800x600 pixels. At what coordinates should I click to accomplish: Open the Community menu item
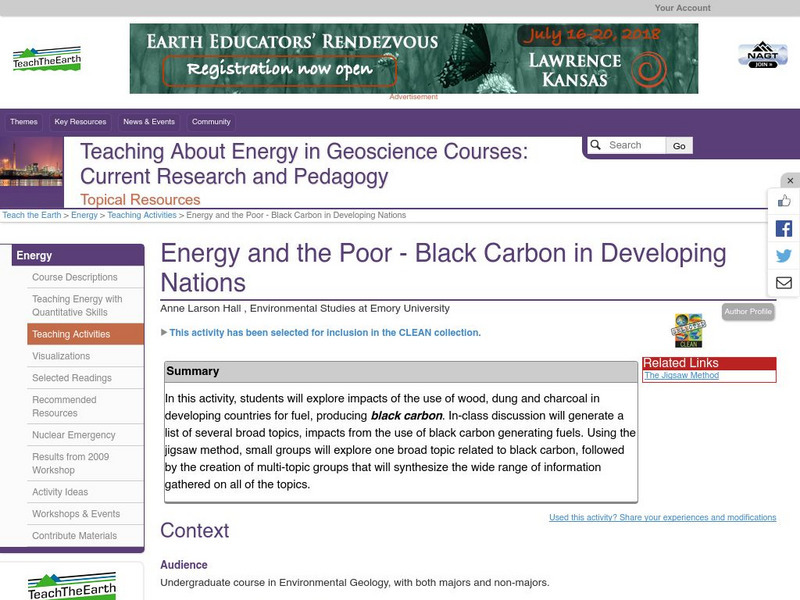click(x=210, y=120)
